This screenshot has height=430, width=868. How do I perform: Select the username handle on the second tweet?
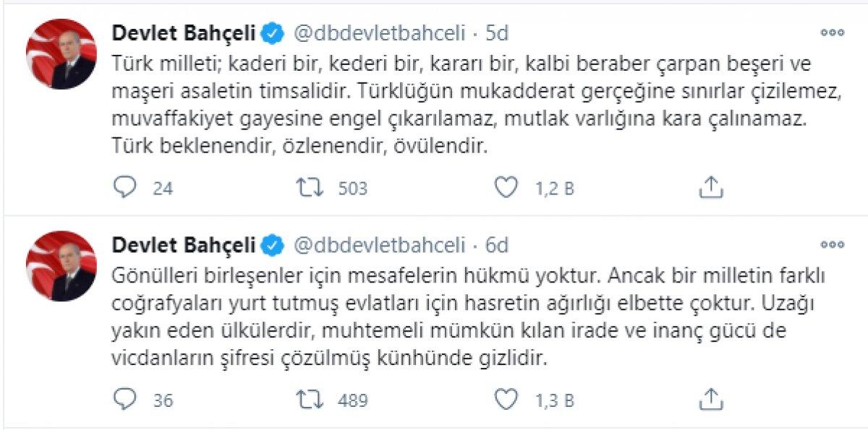coord(378,244)
